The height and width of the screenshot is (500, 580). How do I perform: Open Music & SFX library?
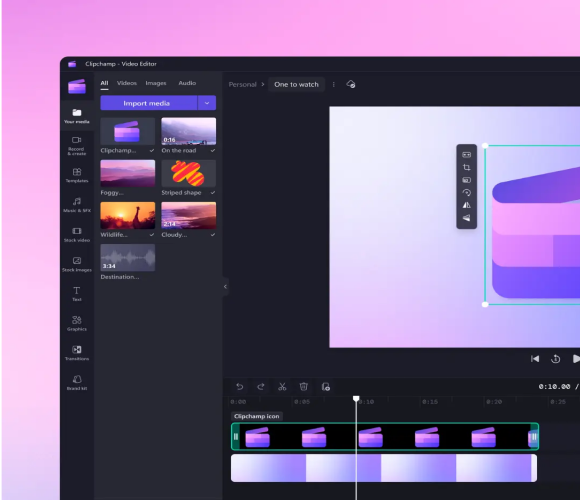[77, 205]
